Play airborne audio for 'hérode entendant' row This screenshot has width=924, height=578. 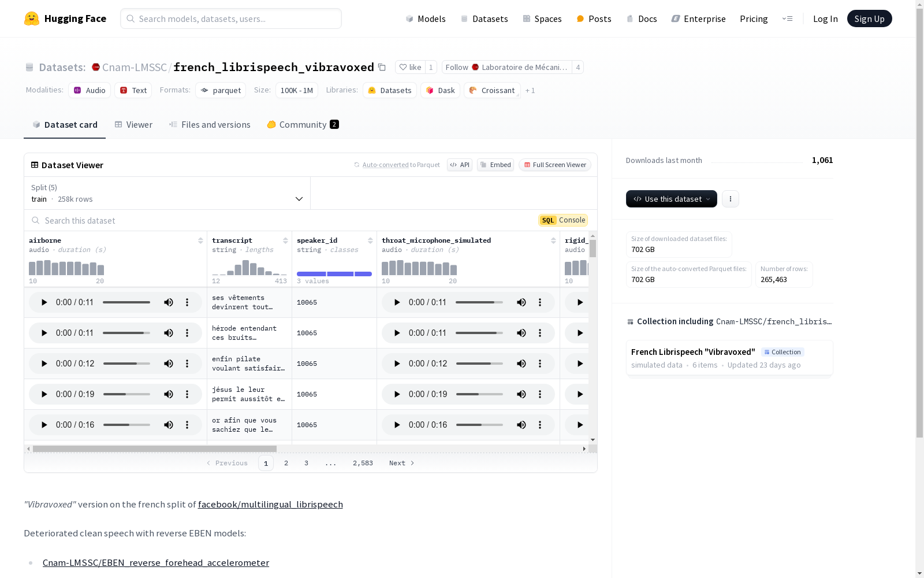pos(44,333)
